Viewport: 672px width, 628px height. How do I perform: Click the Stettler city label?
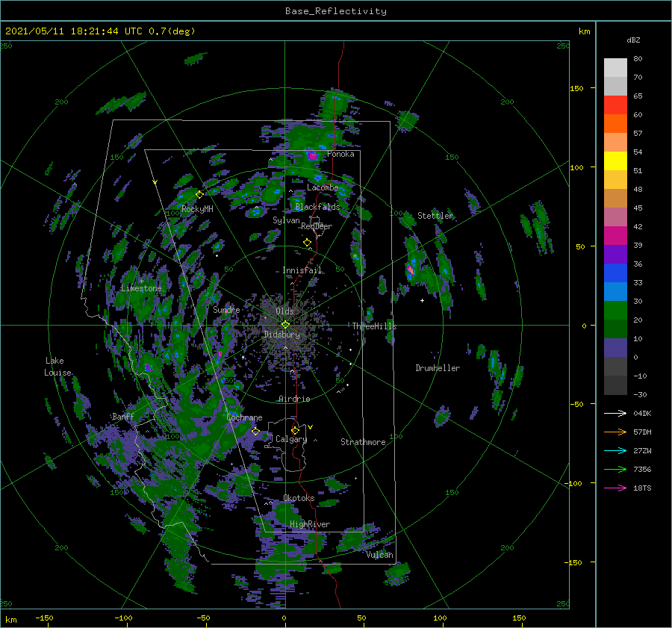[x=435, y=216]
